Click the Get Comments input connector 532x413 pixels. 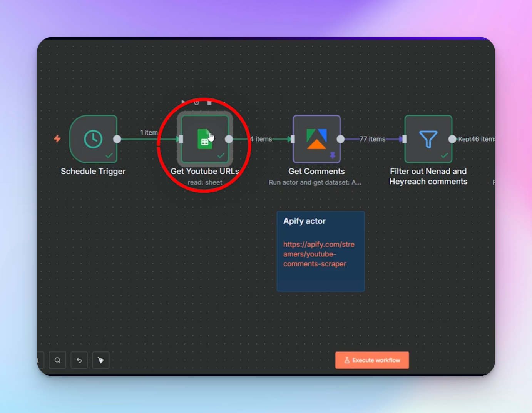(x=293, y=139)
